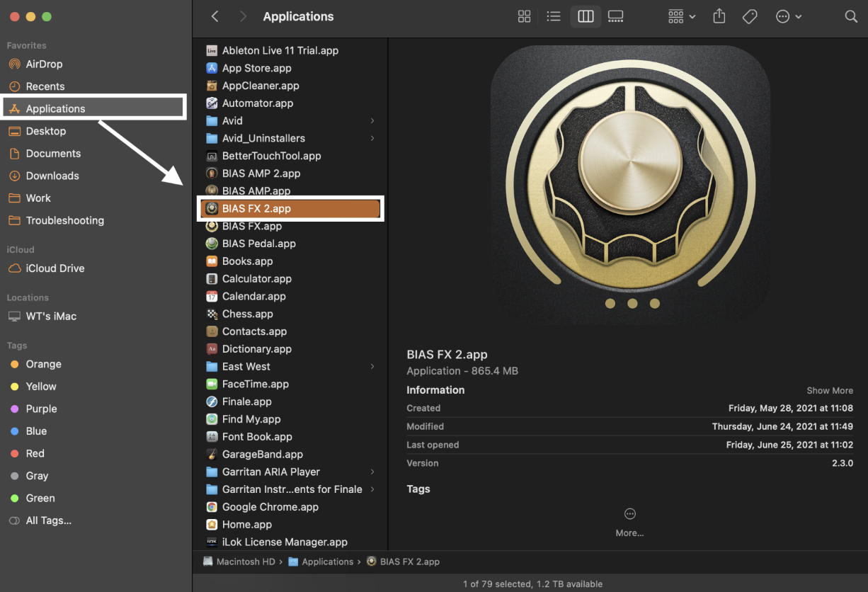The width and height of the screenshot is (868, 592).
Task: Select the Google Chrome.app icon
Action: pyautogui.click(x=211, y=507)
